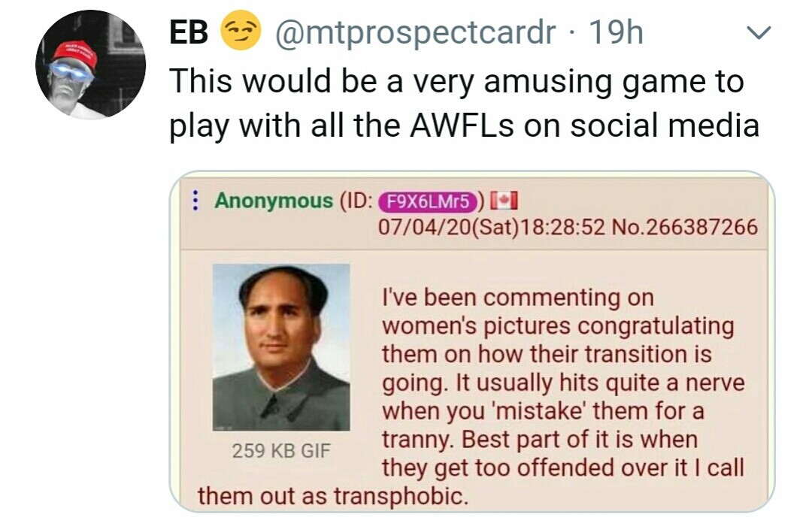Open the tweet options chevron

point(759,33)
